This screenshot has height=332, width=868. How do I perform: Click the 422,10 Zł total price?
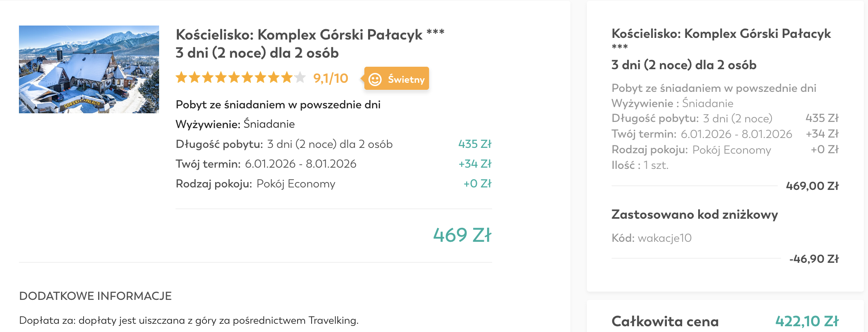tap(807, 321)
